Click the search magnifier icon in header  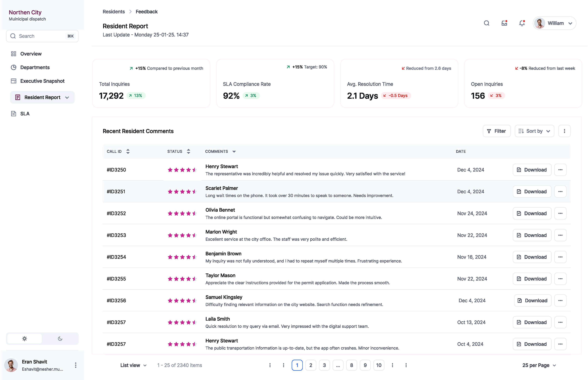[x=486, y=23]
